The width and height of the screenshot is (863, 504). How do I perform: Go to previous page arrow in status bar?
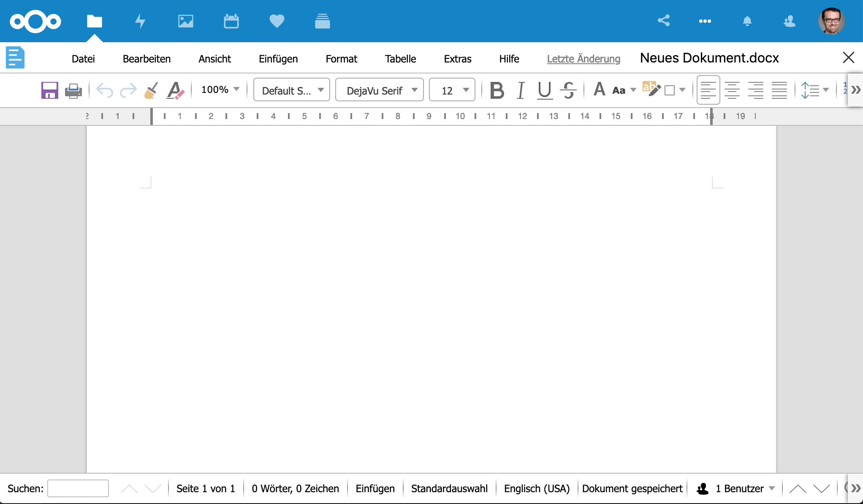pyautogui.click(x=798, y=489)
